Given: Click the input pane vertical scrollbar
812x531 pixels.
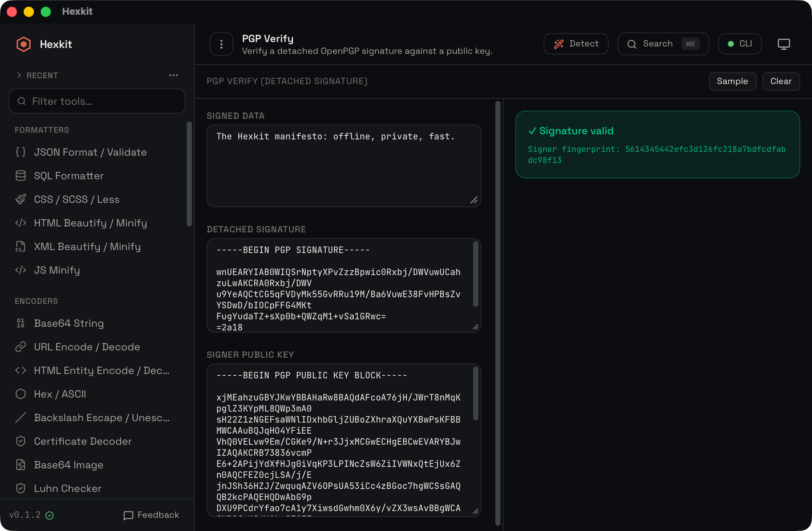Looking at the screenshot, I should pyautogui.click(x=498, y=313).
